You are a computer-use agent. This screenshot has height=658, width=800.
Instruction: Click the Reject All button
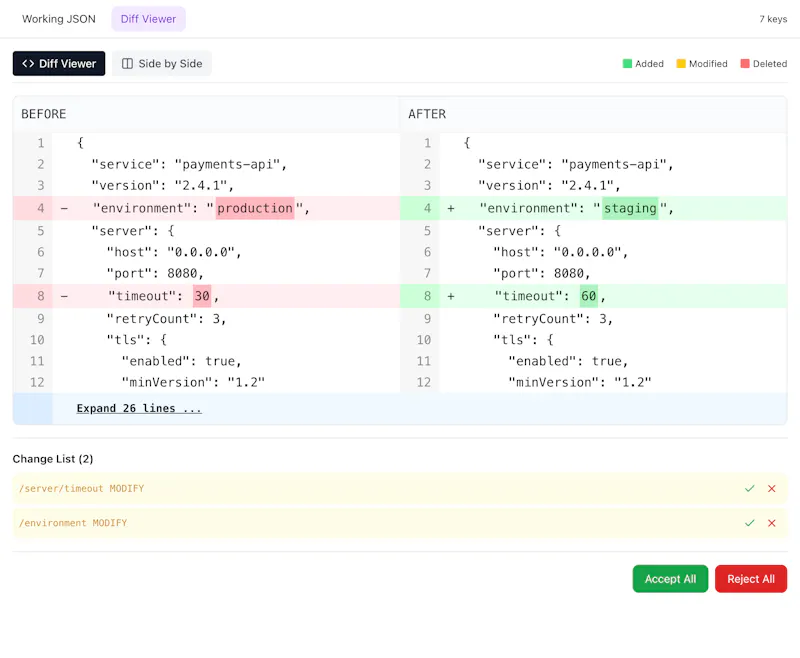[x=751, y=579]
